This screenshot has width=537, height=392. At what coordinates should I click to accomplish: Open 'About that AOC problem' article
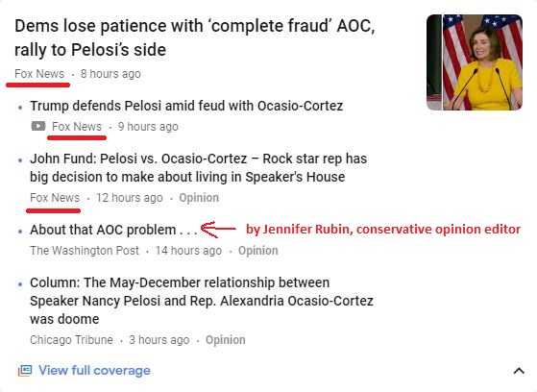point(113,230)
